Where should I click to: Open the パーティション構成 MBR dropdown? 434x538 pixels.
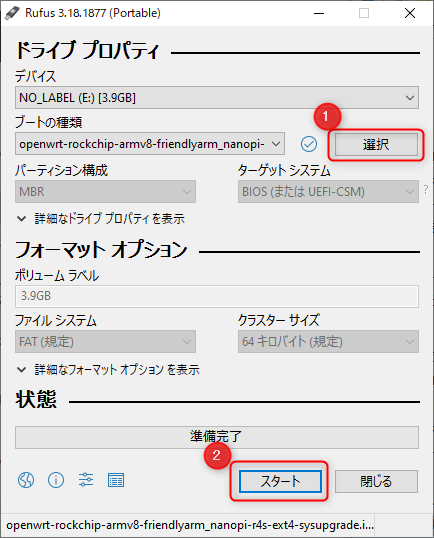tap(105, 191)
